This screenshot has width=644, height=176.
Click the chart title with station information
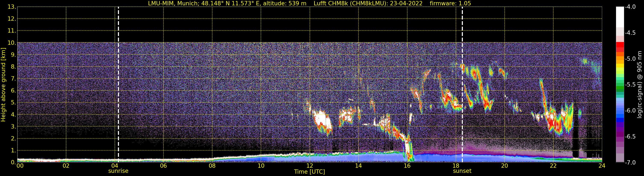point(310,3)
